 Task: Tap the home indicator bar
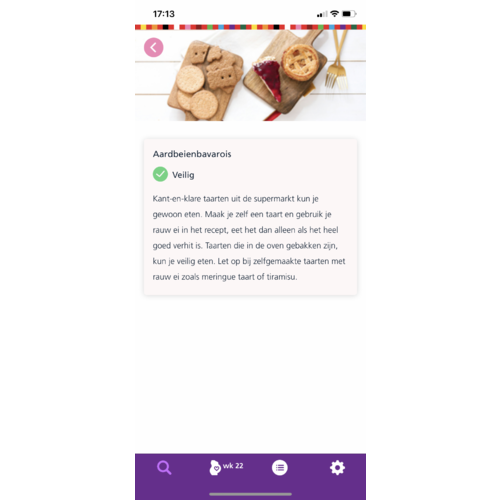tap(250, 494)
